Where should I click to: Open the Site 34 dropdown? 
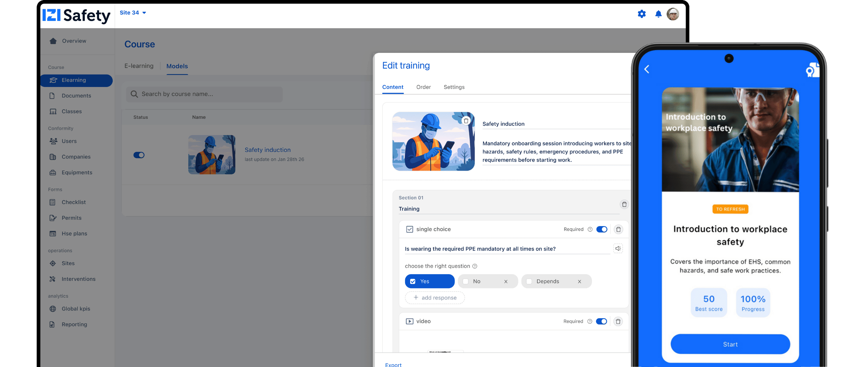133,12
